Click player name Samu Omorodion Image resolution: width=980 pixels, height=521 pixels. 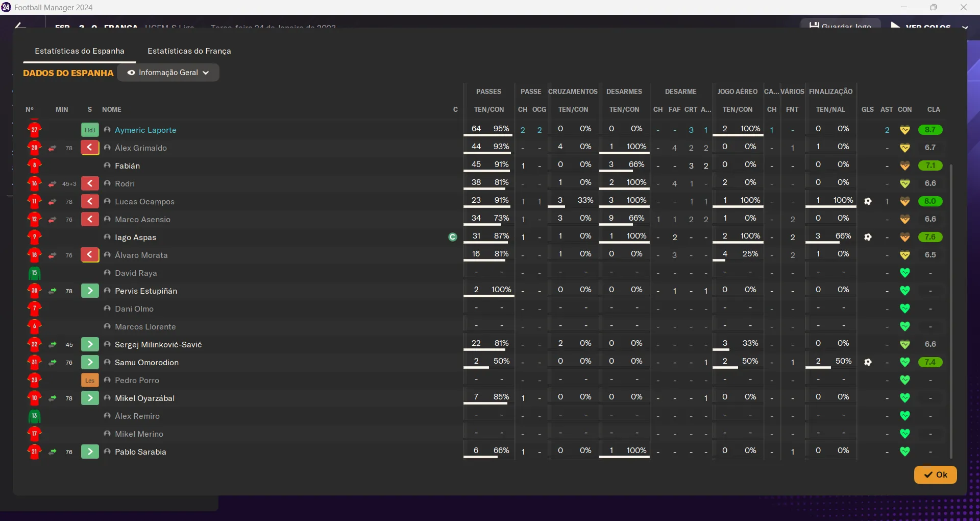click(146, 363)
